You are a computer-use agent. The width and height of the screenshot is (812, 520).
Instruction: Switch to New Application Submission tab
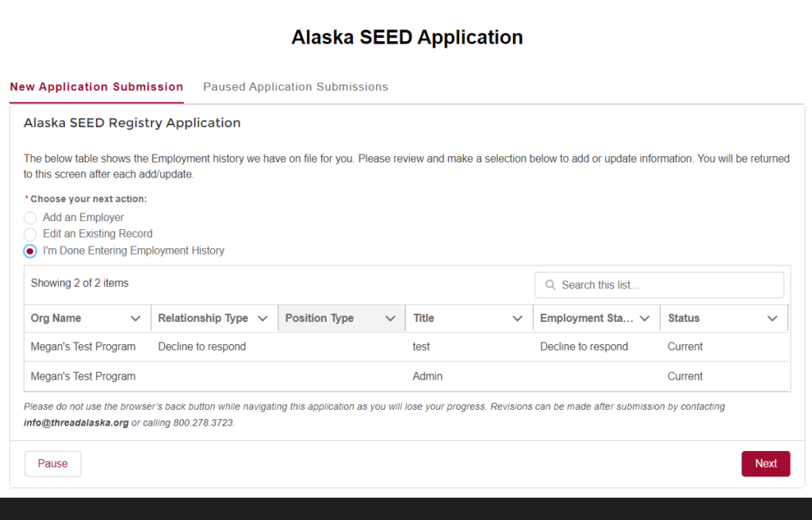96,86
